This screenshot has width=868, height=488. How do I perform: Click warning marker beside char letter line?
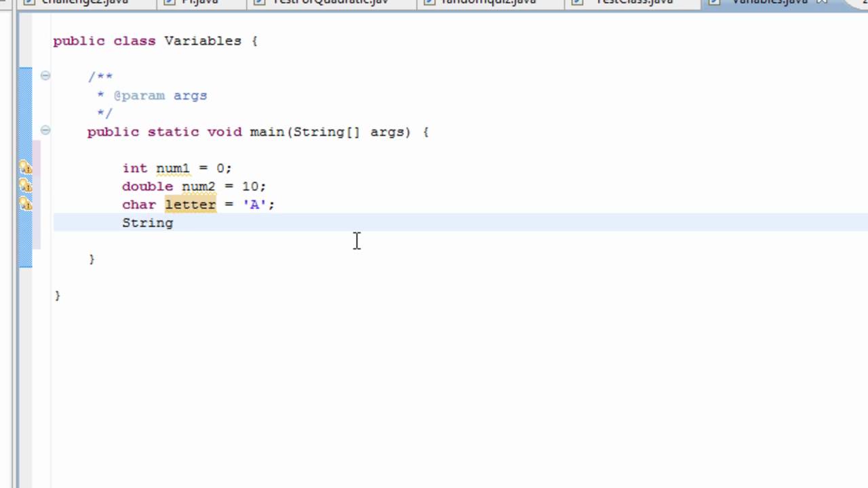coord(25,204)
